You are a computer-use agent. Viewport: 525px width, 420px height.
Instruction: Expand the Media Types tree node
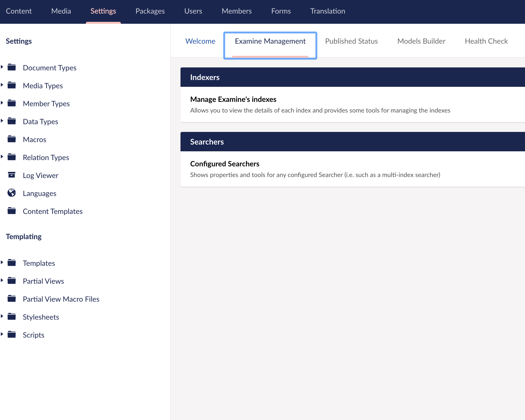(x=2, y=85)
